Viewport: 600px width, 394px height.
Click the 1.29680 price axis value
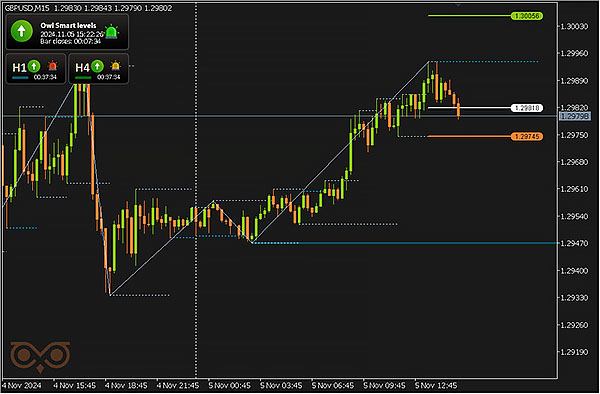click(x=574, y=162)
